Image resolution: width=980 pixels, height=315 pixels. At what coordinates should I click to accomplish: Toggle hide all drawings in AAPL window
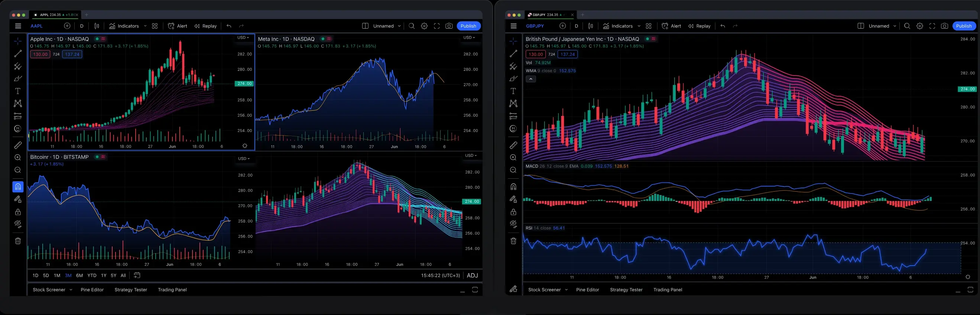[x=18, y=224]
